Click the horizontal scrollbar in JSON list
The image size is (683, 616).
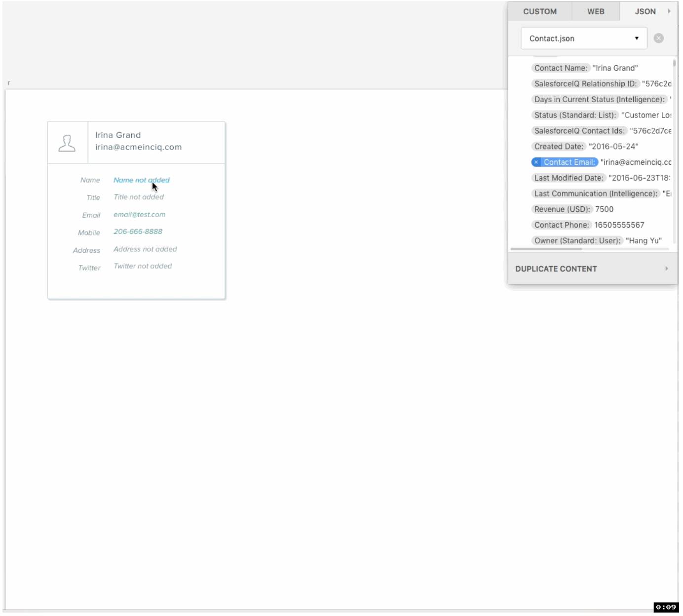point(546,249)
